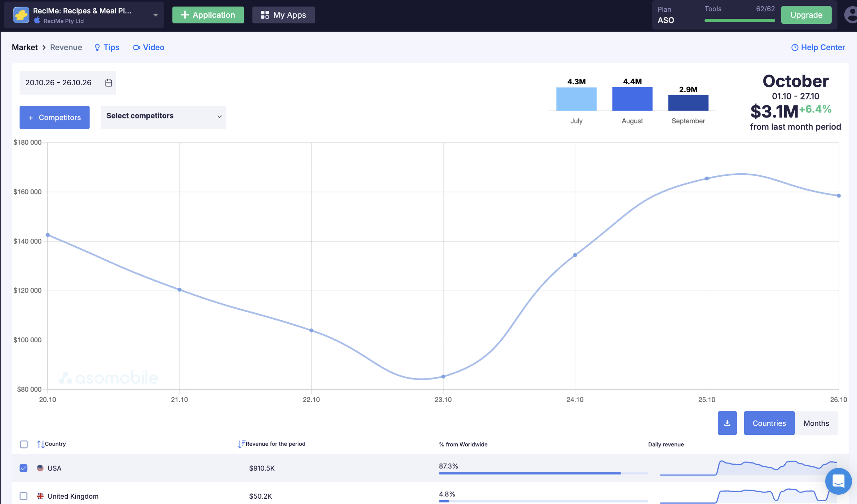Click the USA 87.3% worldwide share bar
Viewport: 857px width, 504px height.
543,473
